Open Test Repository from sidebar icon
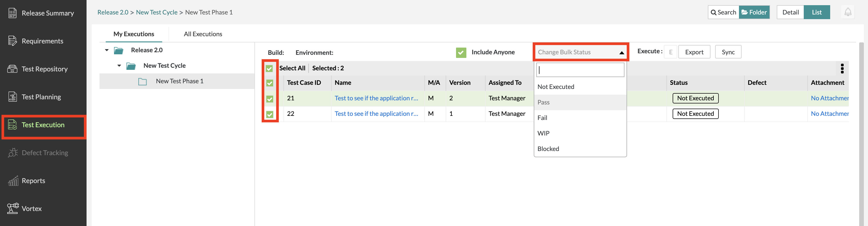 point(12,69)
